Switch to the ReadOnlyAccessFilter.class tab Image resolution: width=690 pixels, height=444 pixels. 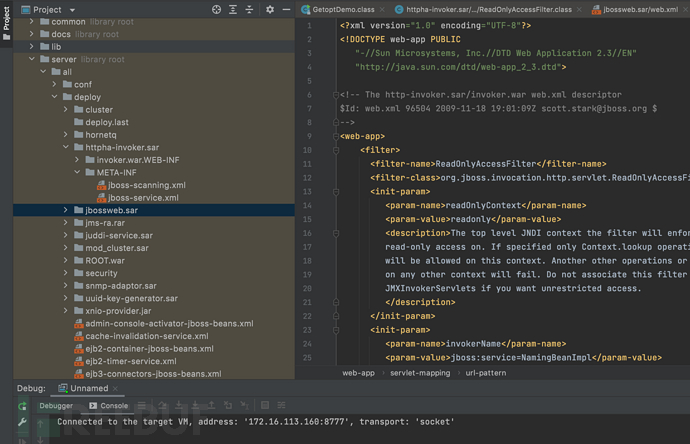488,9
